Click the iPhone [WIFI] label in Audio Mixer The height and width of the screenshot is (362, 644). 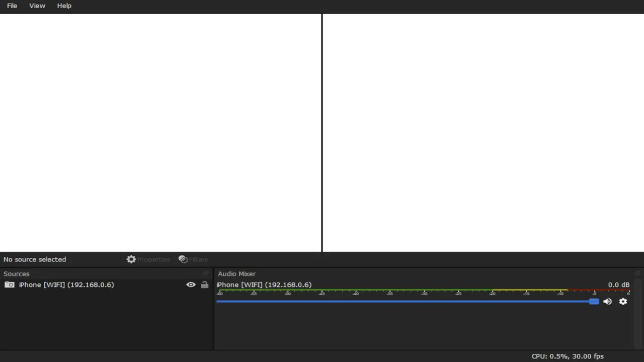click(x=264, y=285)
